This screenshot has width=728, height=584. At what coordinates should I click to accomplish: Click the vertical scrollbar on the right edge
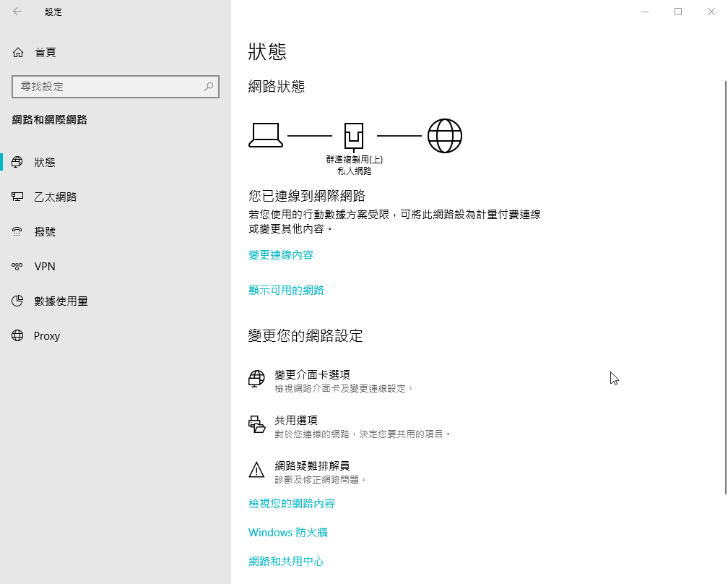(x=725, y=287)
